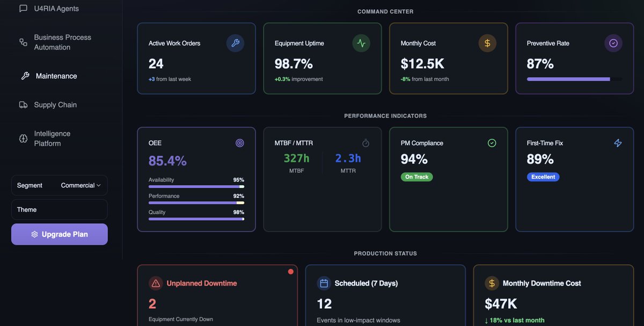Click the chevron arrow next to Commercial

coord(99,185)
